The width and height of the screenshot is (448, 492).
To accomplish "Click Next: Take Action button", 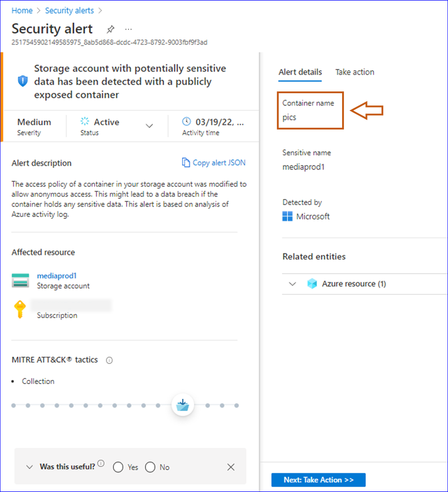I will (318, 480).
